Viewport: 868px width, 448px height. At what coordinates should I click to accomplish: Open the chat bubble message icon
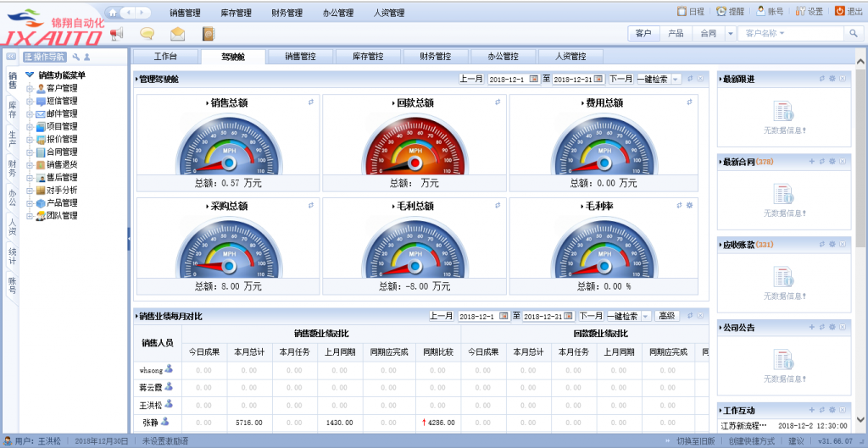pyautogui.click(x=147, y=34)
